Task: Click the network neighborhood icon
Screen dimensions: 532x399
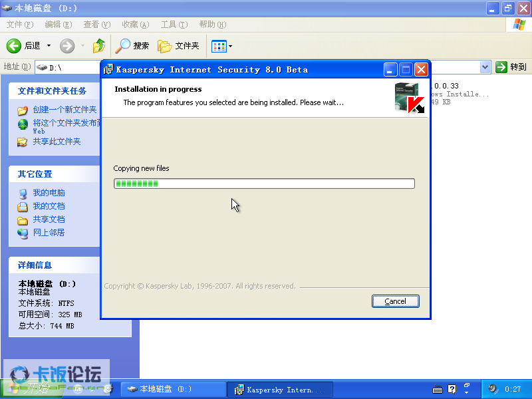Action: [23, 233]
